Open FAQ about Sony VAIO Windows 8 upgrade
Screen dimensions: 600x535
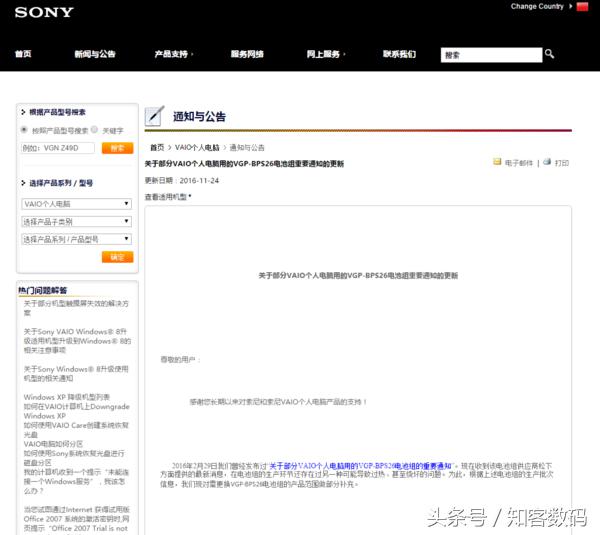coord(77,341)
